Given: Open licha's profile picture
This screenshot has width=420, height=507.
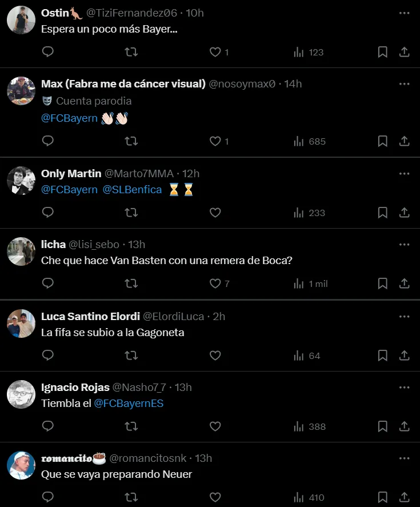Looking at the screenshot, I should 21,251.
